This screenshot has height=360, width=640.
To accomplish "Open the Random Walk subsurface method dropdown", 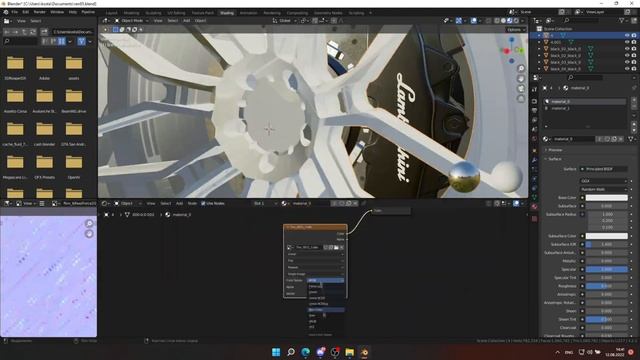I will point(604,189).
